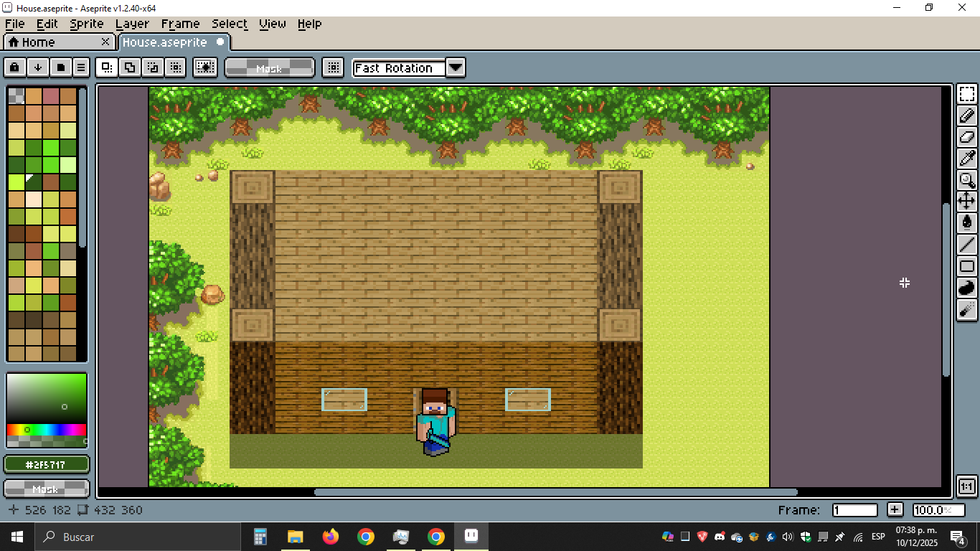980x551 pixels.
Task: Open the Sprite menu
Action: pyautogui.click(x=87, y=24)
